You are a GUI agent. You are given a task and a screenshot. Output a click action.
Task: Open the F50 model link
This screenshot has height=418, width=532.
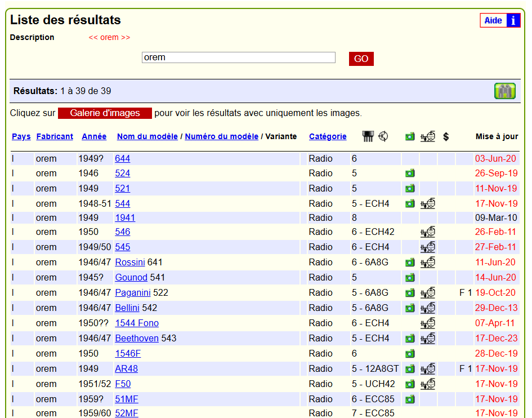(123, 384)
